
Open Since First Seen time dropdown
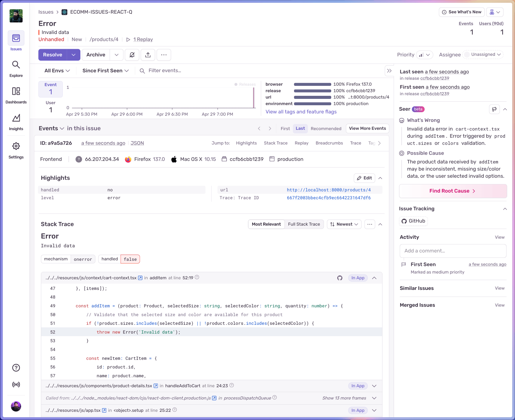(106, 71)
